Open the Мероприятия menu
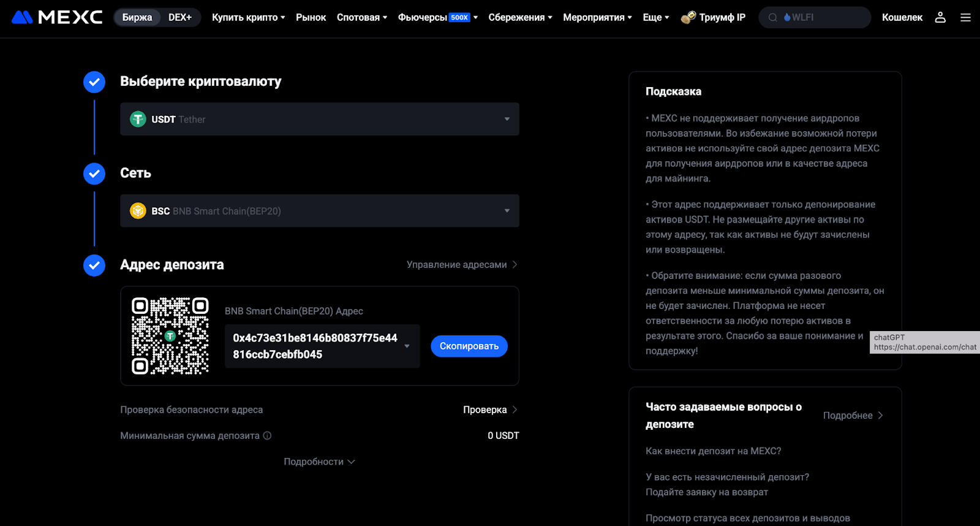980x526 pixels. click(x=597, y=17)
